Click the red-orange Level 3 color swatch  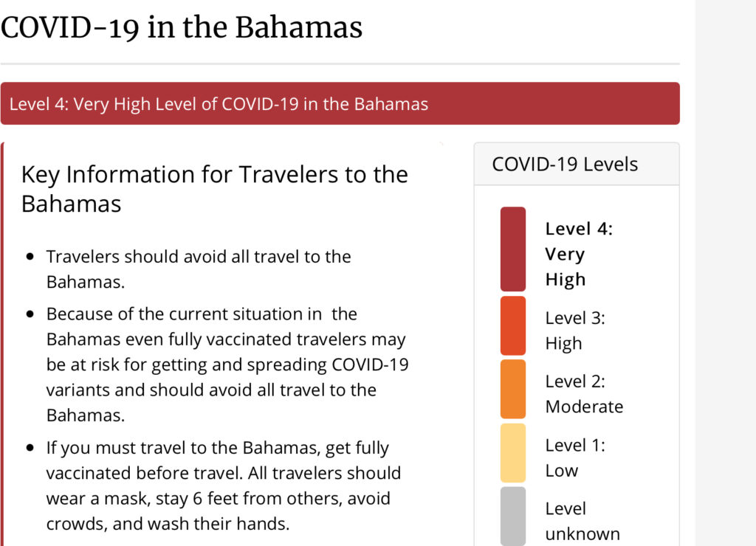point(513,326)
